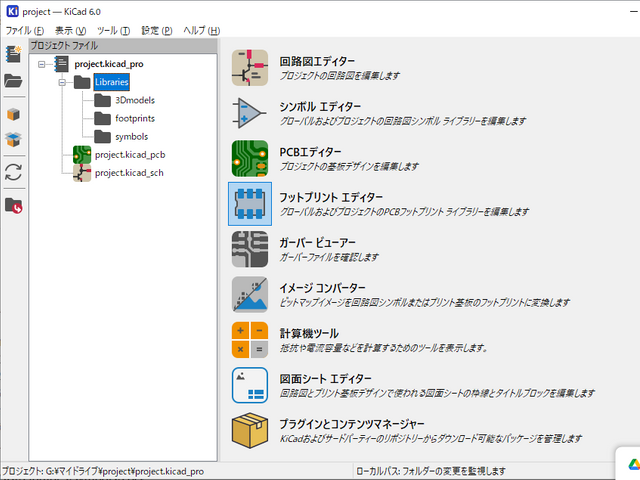Image resolution: width=640 pixels, height=480 pixels.
Task: Click the 回路図エディター title text
Action: 317,61
